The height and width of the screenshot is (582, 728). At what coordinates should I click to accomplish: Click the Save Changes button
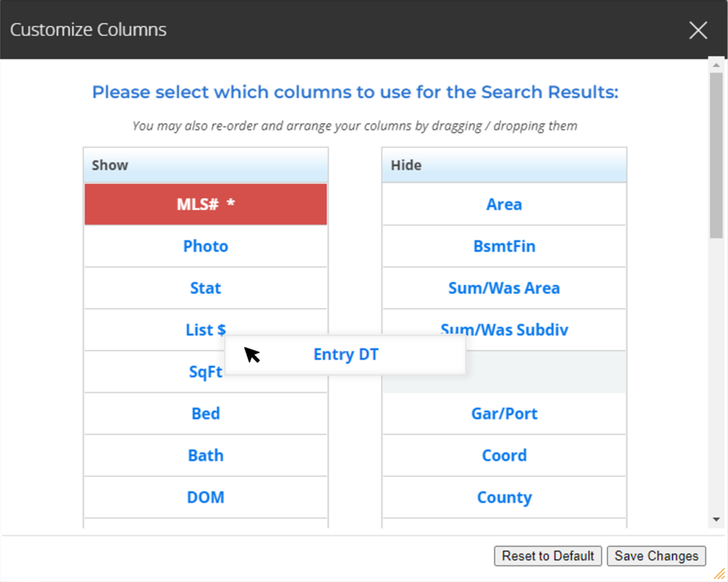tap(656, 556)
